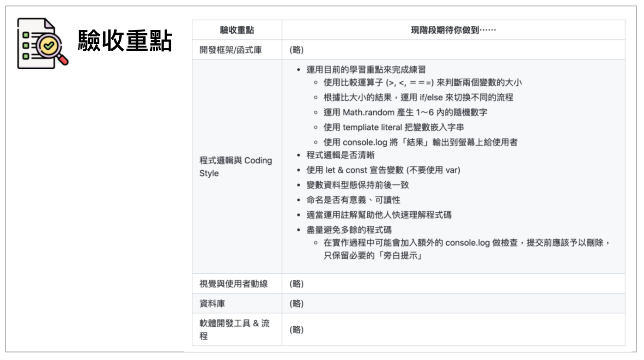This screenshot has height=360, width=644.
Task: Click the large 驗收重點 slide title
Action: coord(125,42)
